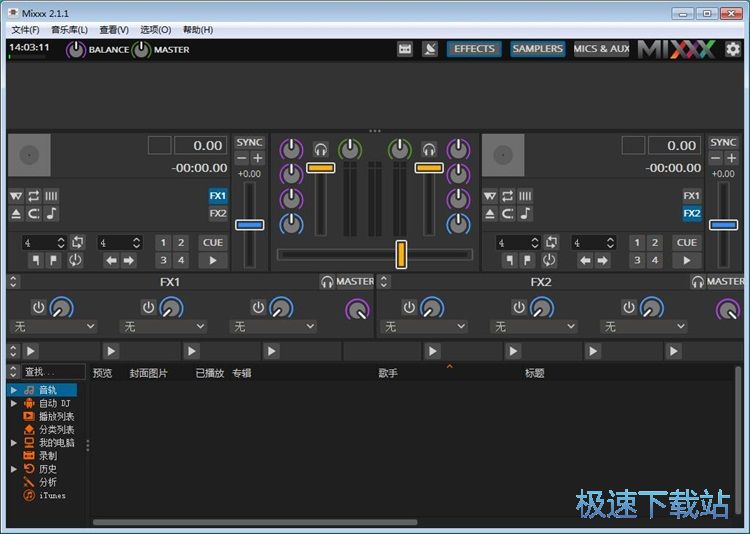The image size is (750, 534).
Task: Click SYNC button on the right deck
Action: tap(723, 143)
